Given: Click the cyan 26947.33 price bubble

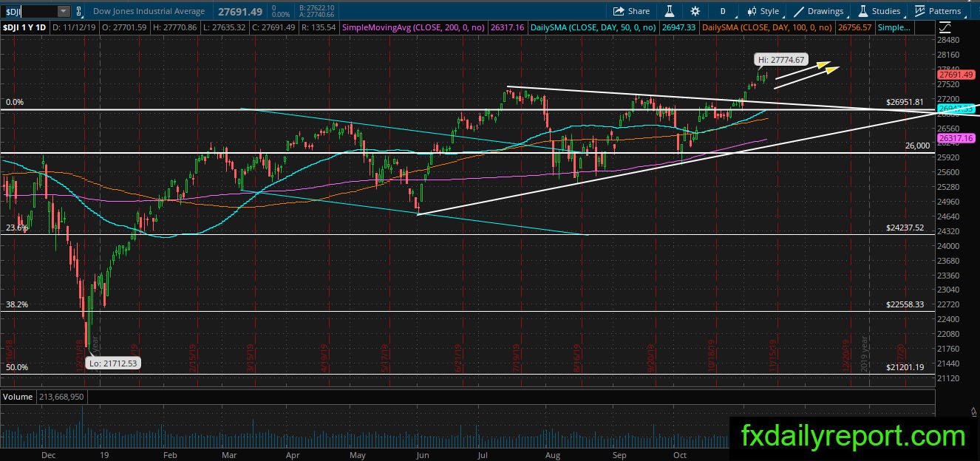Looking at the screenshot, I should click(x=956, y=109).
